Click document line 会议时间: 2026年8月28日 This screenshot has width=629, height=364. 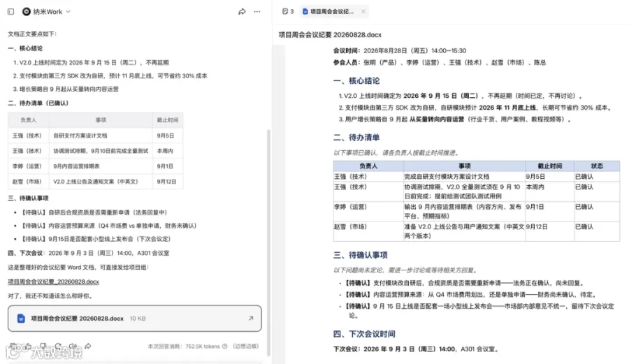pyautogui.click(x=400, y=50)
